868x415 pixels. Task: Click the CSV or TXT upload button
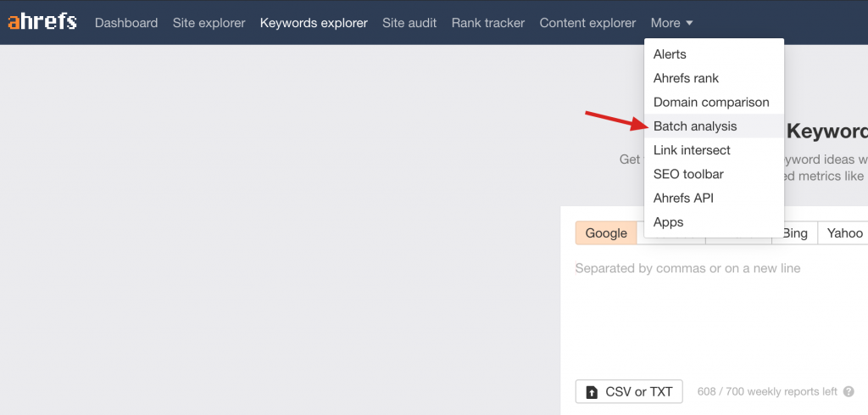pyautogui.click(x=629, y=392)
